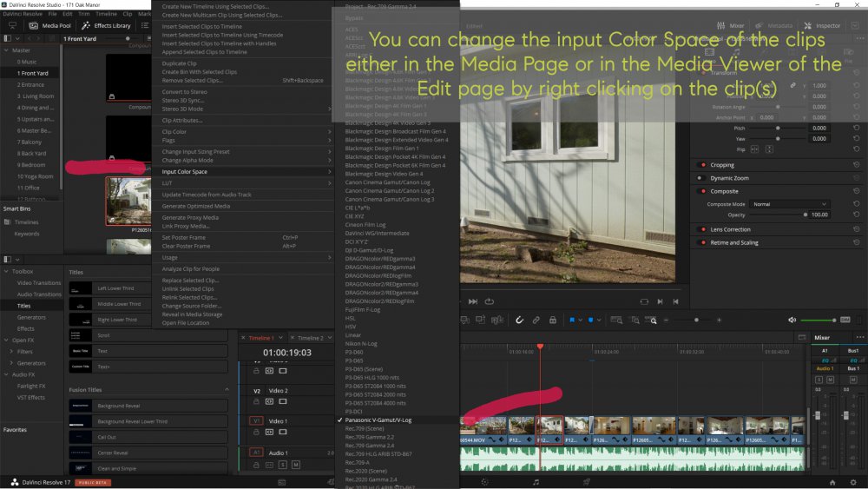Viewport: 868px width, 489px height.
Task: Click the link clips chain icon
Action: (x=536, y=320)
